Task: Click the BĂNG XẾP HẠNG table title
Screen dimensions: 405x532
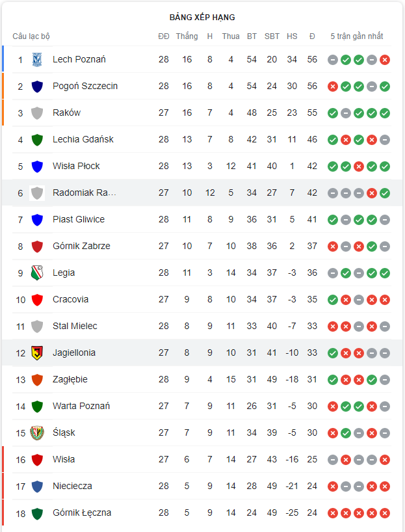Action: [202, 18]
